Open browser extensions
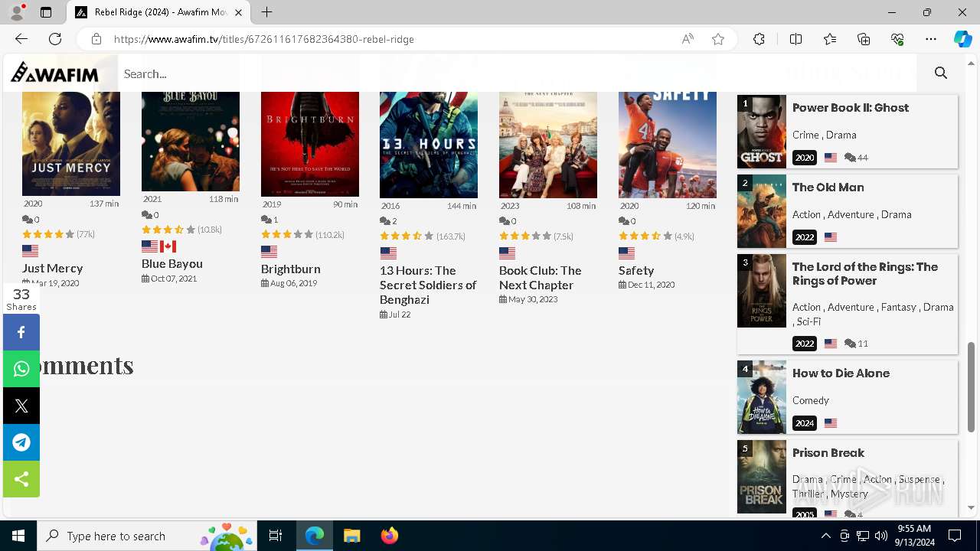The image size is (980, 551). 759,39
